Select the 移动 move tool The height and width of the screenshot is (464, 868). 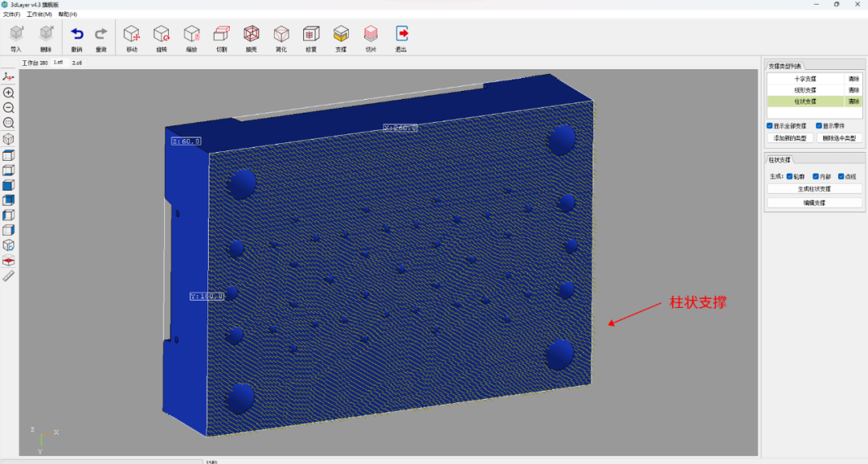(x=131, y=35)
